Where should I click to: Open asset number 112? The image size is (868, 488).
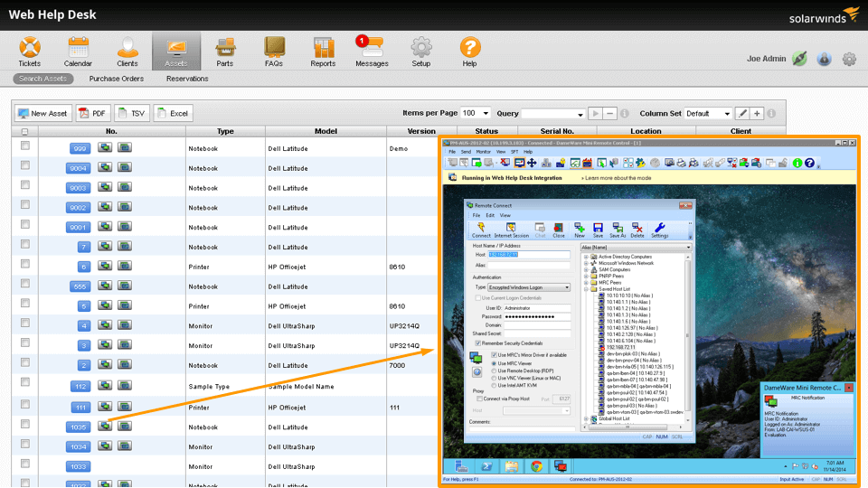(x=80, y=386)
